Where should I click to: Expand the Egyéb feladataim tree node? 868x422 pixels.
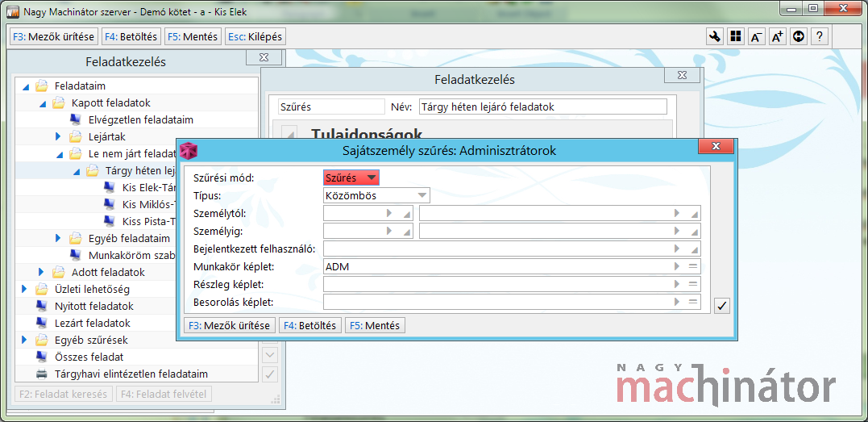[58, 238]
